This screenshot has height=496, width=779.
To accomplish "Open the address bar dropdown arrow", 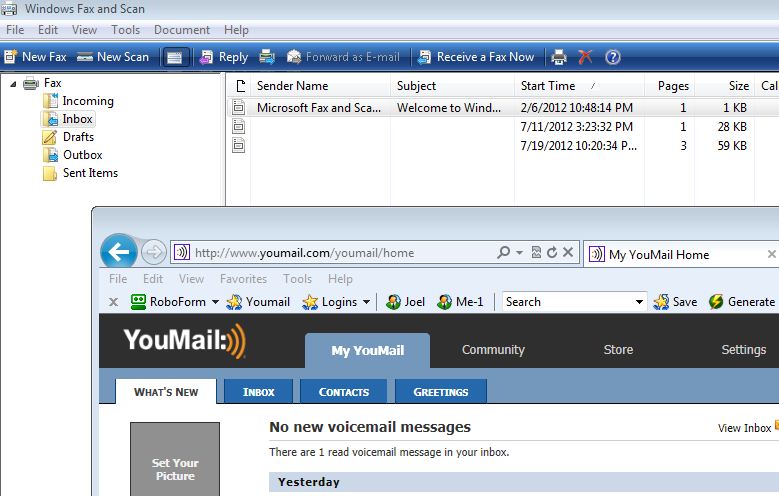I will pos(519,252).
